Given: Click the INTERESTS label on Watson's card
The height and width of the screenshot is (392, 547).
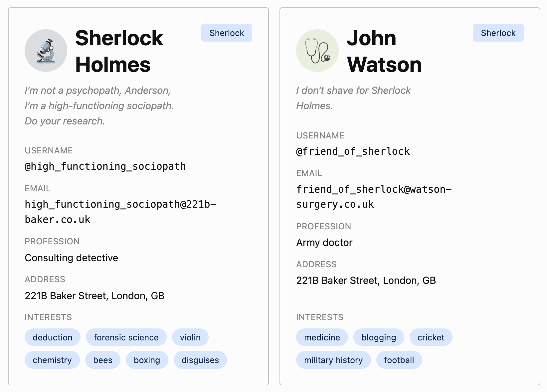Looking at the screenshot, I should (x=320, y=317).
